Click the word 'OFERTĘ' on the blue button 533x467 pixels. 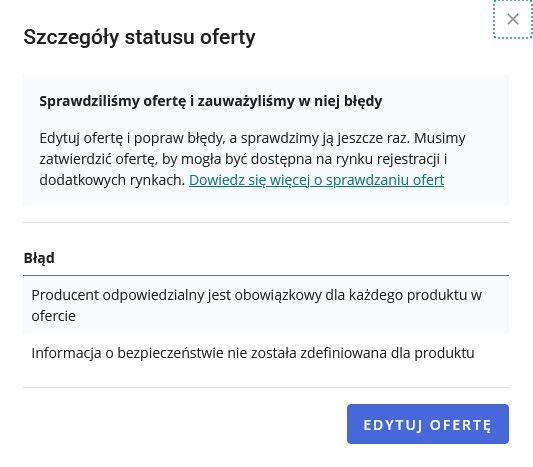point(461,425)
